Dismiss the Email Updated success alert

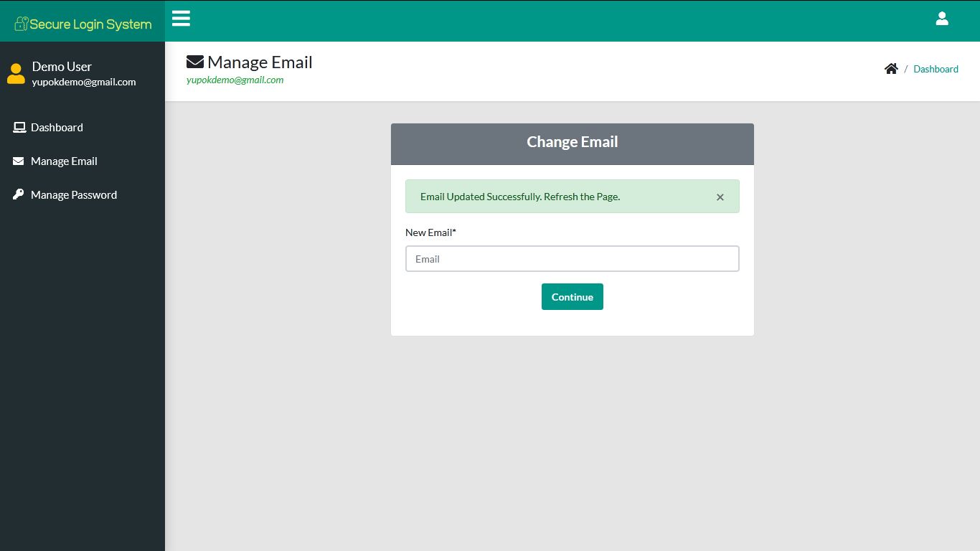[x=720, y=197]
